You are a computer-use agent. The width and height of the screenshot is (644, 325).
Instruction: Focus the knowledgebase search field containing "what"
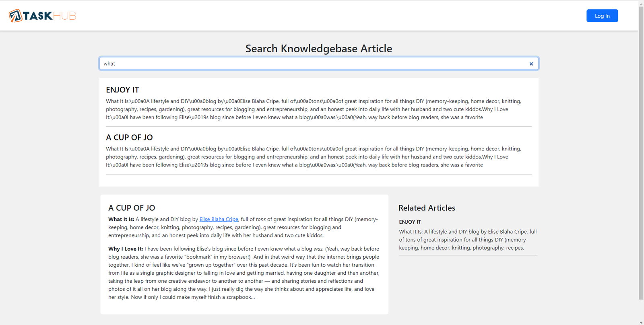click(314, 64)
